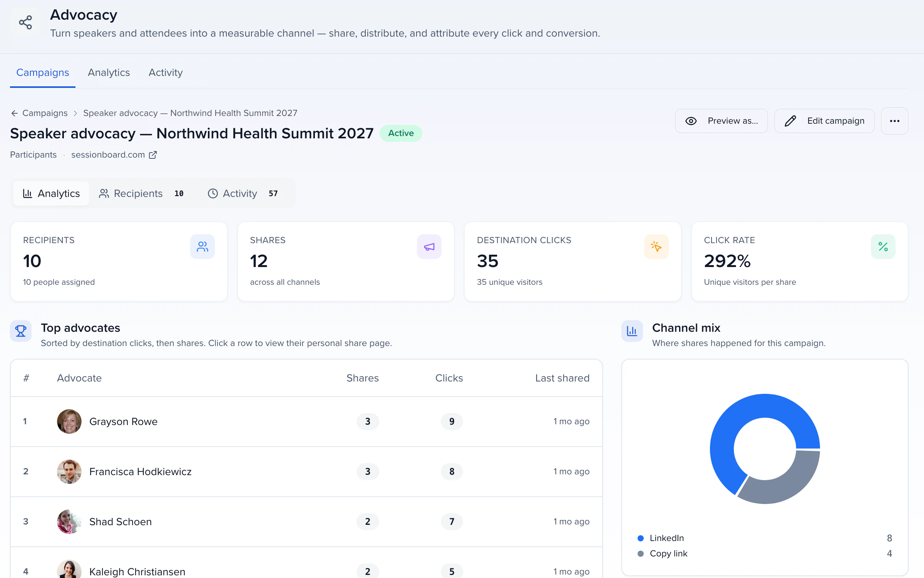924x578 pixels.
Task: Click the 292% click rate value
Action: 727,261
